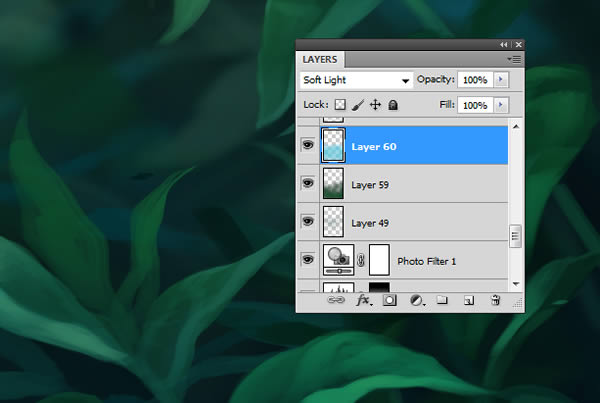This screenshot has height=403, width=600.
Task: Open the Soft Light blend mode dropdown
Action: [357, 80]
